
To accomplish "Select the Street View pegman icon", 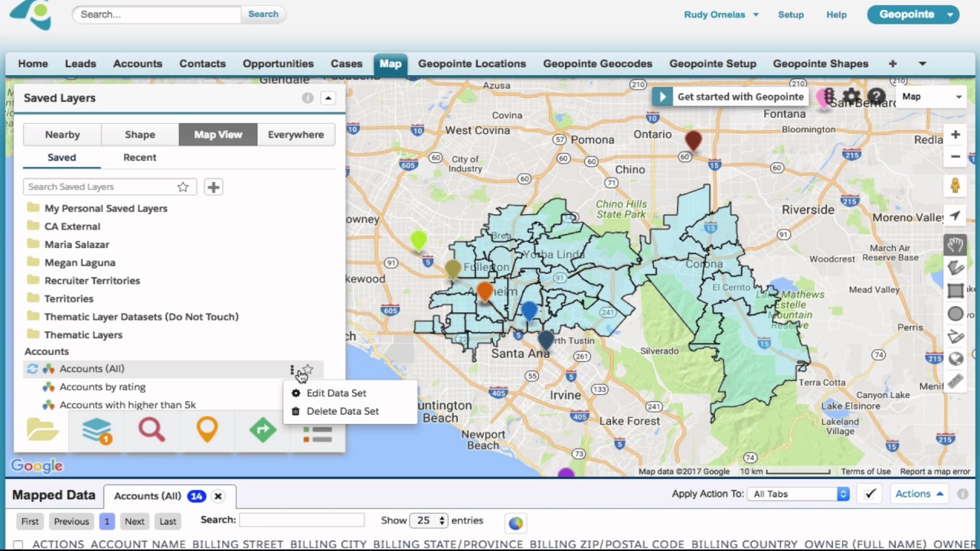I will tap(955, 185).
